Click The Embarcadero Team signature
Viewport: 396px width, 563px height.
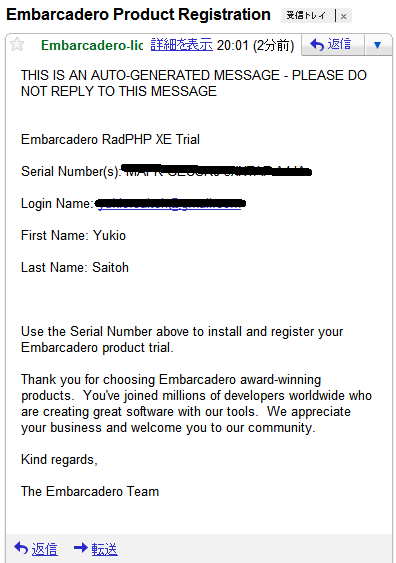(90, 491)
